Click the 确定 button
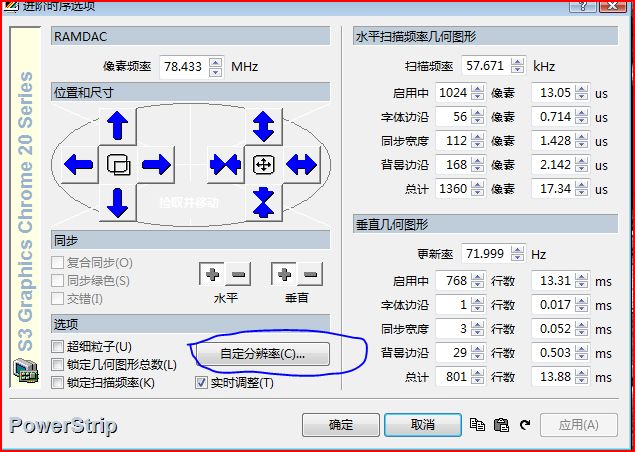Image resolution: width=635 pixels, height=452 pixels. (341, 424)
